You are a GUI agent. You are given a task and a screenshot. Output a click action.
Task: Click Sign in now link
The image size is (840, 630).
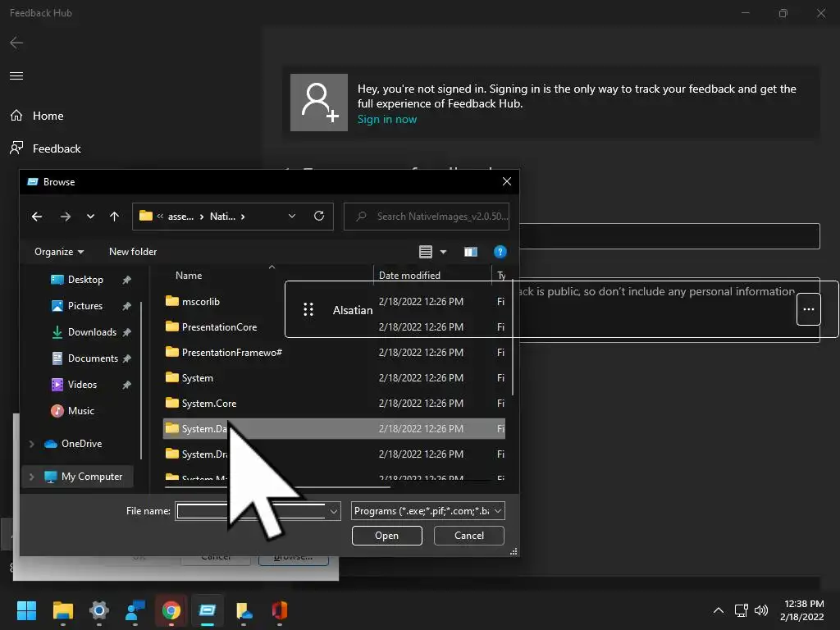(387, 119)
